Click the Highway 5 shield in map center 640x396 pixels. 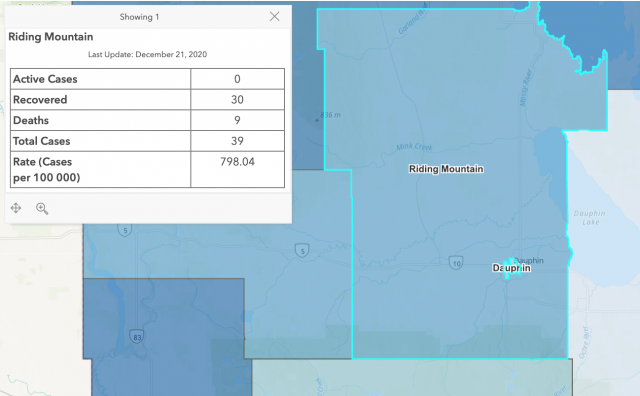pos(302,250)
